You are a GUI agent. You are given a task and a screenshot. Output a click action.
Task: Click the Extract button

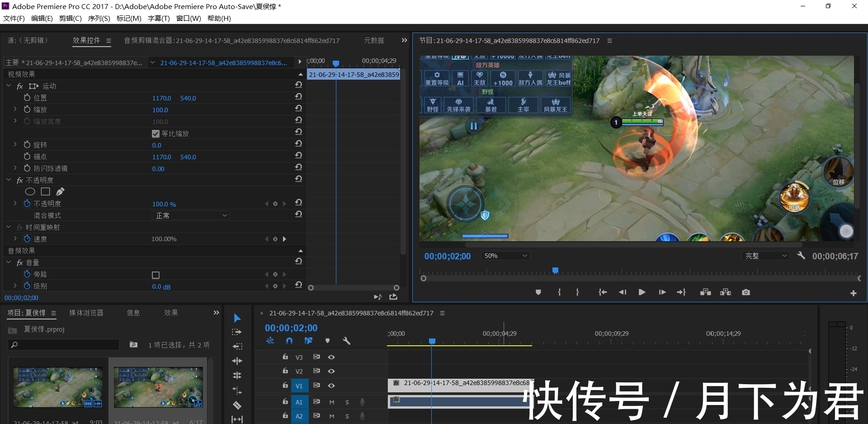coord(726,292)
